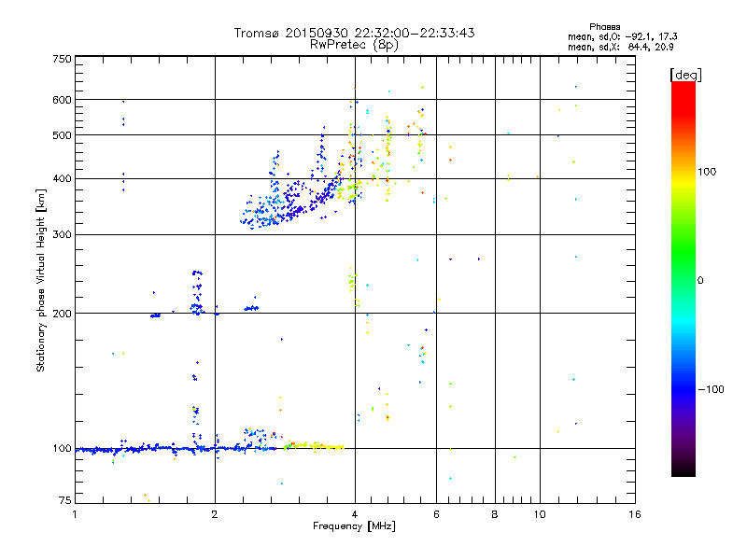
Task: Click the x-axis tick label '4'
Action: [x=355, y=514]
